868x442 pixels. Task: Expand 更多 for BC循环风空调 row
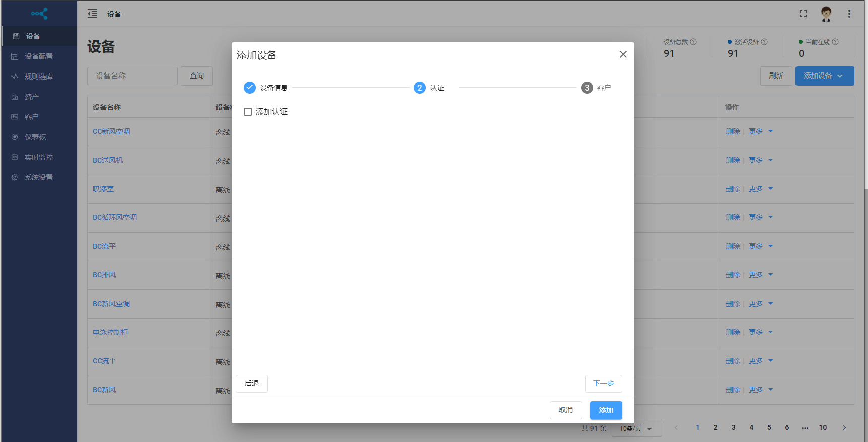point(760,217)
